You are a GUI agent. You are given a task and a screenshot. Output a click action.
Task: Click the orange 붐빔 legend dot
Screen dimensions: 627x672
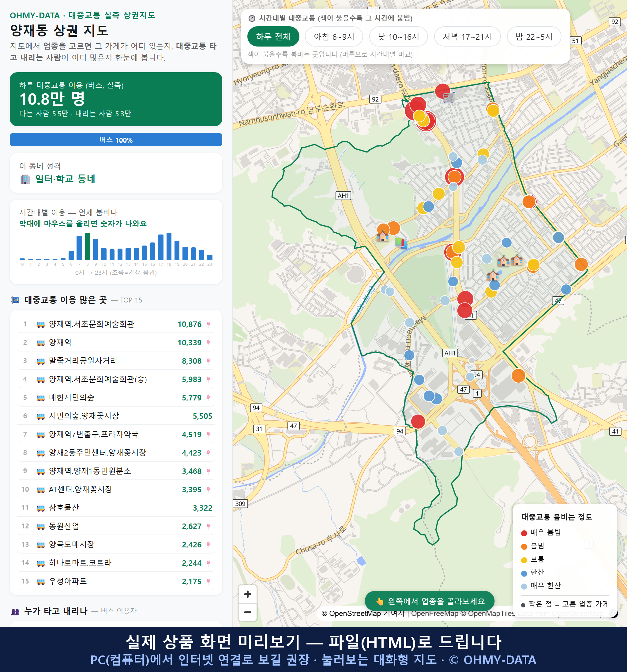pos(524,546)
